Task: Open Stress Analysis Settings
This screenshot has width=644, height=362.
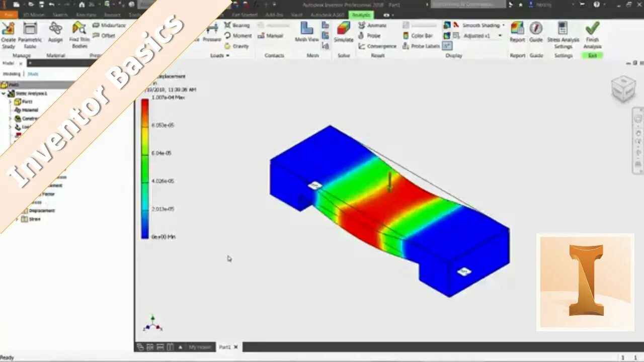Action: 563,35
